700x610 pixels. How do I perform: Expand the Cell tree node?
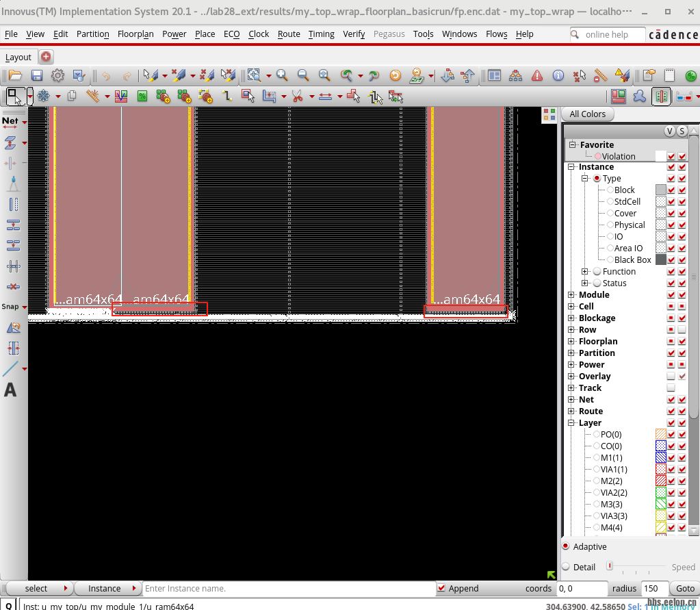tap(571, 306)
